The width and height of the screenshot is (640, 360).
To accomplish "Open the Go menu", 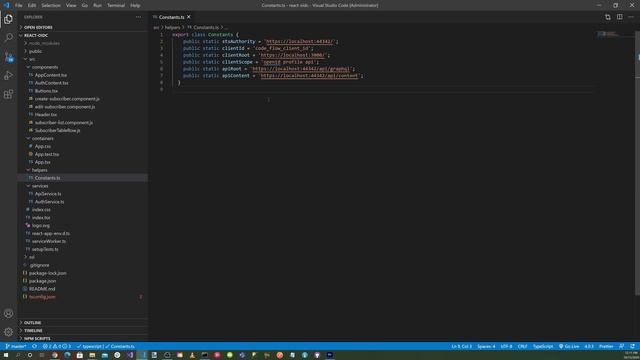I will click(x=84, y=5).
